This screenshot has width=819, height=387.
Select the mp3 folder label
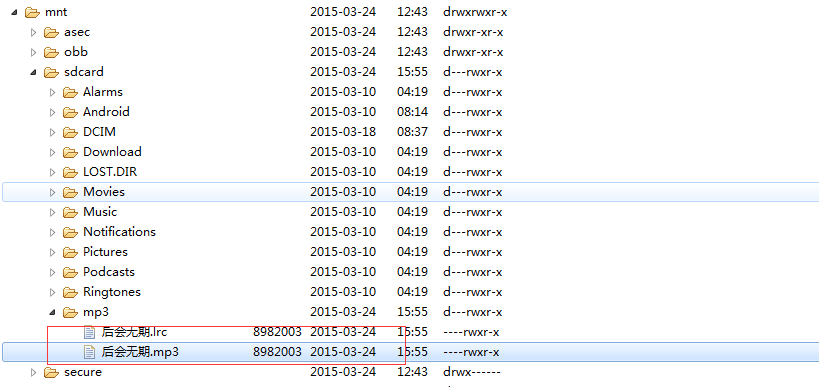[96, 312]
